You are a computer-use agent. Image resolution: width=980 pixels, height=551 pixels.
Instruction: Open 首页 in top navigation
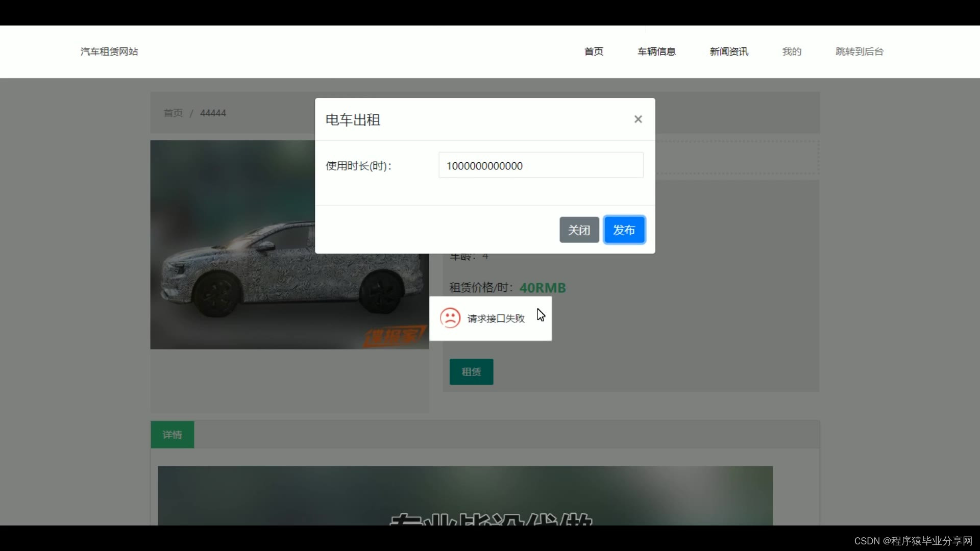(594, 52)
